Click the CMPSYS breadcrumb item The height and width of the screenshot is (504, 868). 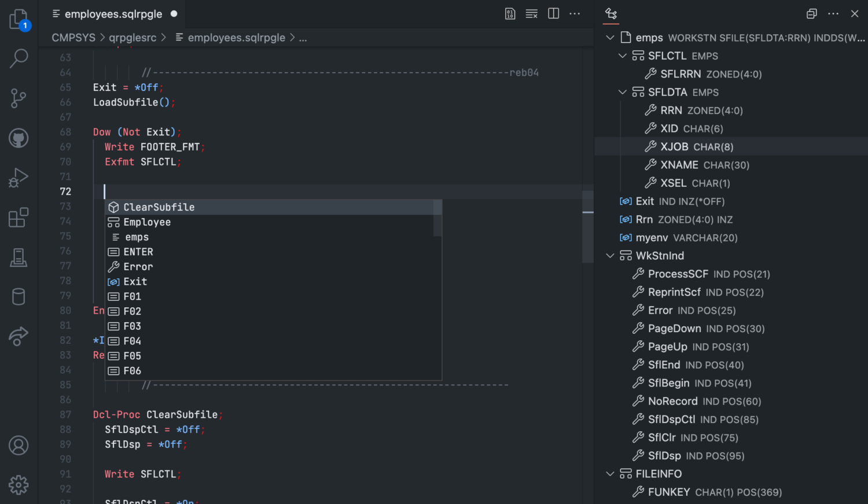pyautogui.click(x=73, y=37)
